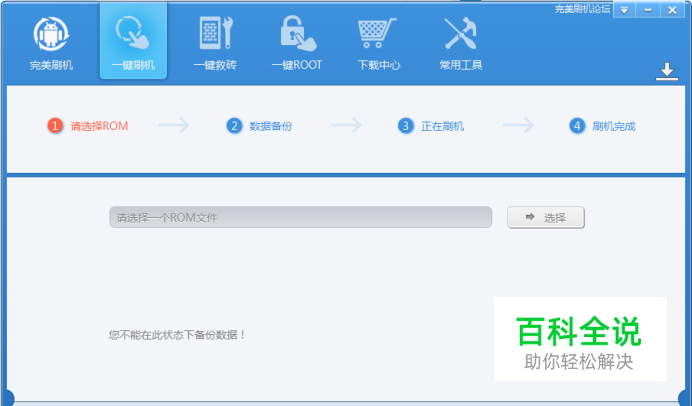Select step 1 请选择ROM

[88, 126]
